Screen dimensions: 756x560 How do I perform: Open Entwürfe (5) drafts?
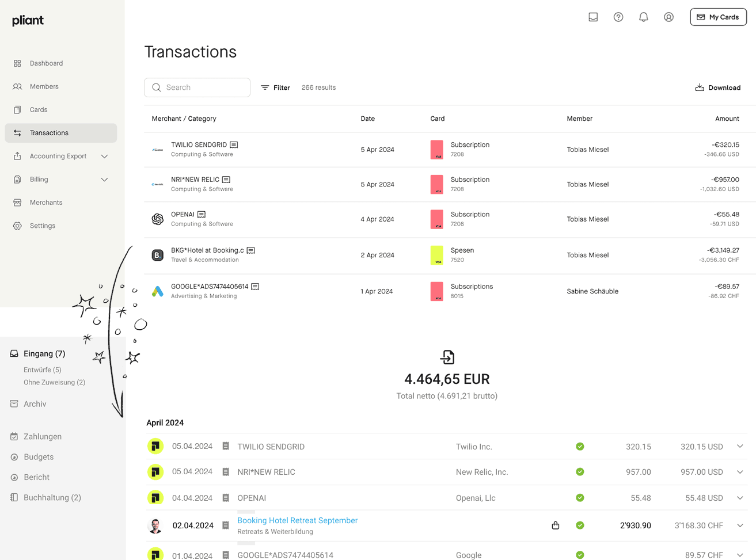coord(43,369)
